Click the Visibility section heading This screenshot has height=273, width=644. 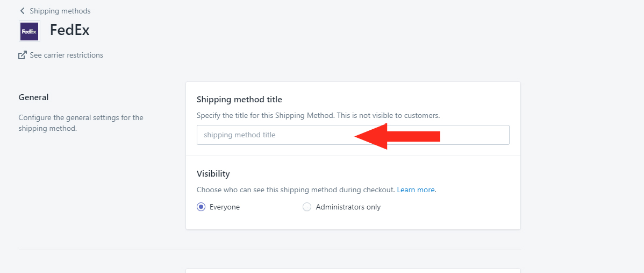[x=213, y=174]
